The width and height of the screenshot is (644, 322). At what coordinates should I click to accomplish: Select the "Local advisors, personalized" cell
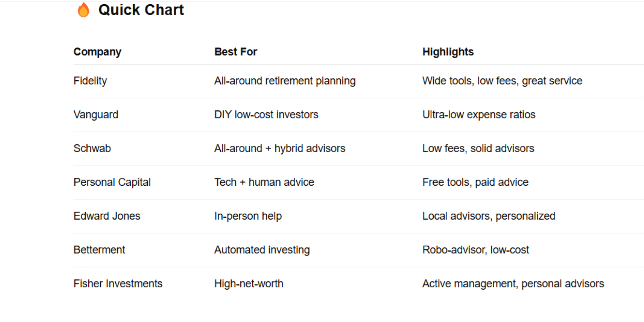[x=488, y=216]
